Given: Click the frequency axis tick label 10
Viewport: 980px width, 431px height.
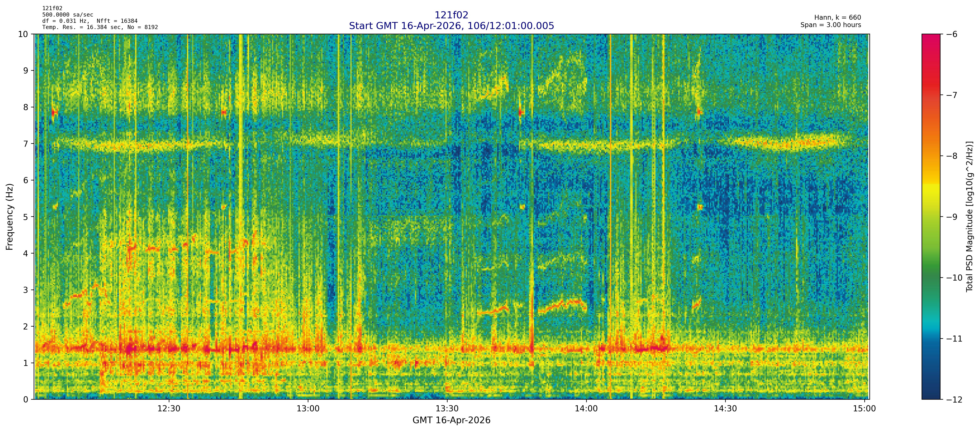Looking at the screenshot, I should (23, 34).
